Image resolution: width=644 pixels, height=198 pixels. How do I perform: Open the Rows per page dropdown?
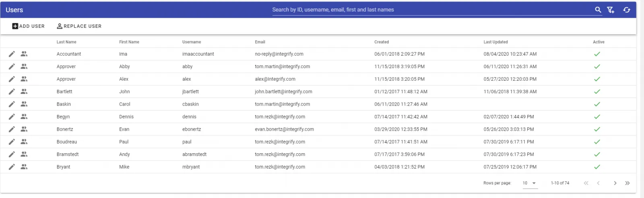530,183
